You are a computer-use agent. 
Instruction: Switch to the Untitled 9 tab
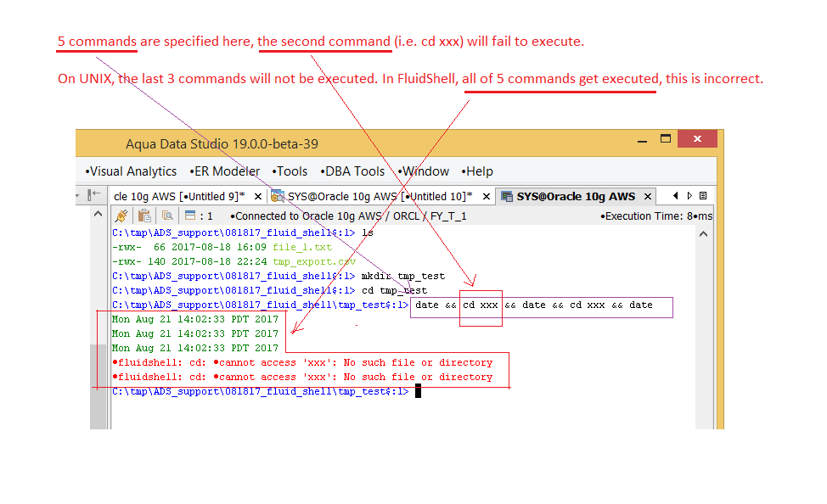[179, 197]
